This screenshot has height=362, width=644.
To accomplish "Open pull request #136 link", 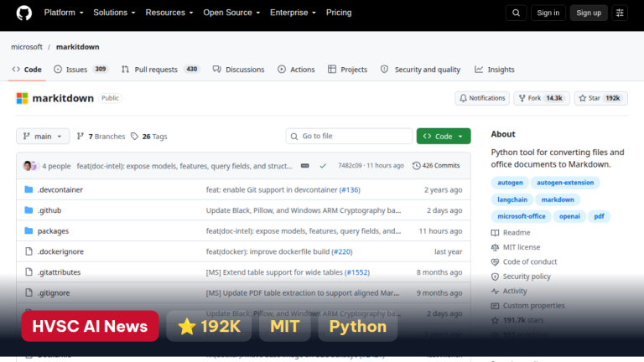I will point(351,189).
